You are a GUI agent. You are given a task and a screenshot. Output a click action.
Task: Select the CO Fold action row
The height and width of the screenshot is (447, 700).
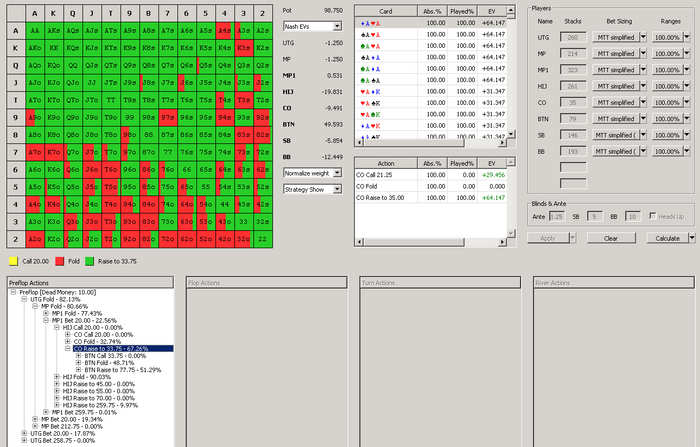(431, 186)
